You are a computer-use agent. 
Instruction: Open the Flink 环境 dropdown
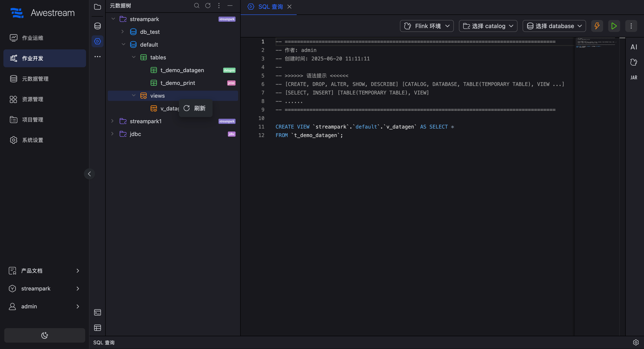(x=427, y=26)
